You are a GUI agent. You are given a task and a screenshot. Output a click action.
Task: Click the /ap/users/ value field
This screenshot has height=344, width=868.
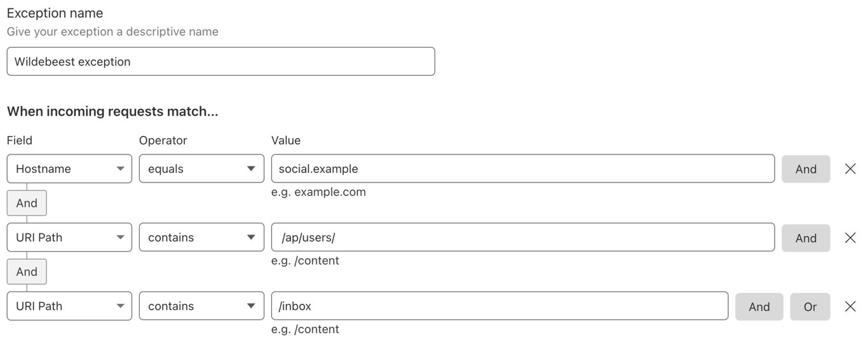[x=522, y=237]
